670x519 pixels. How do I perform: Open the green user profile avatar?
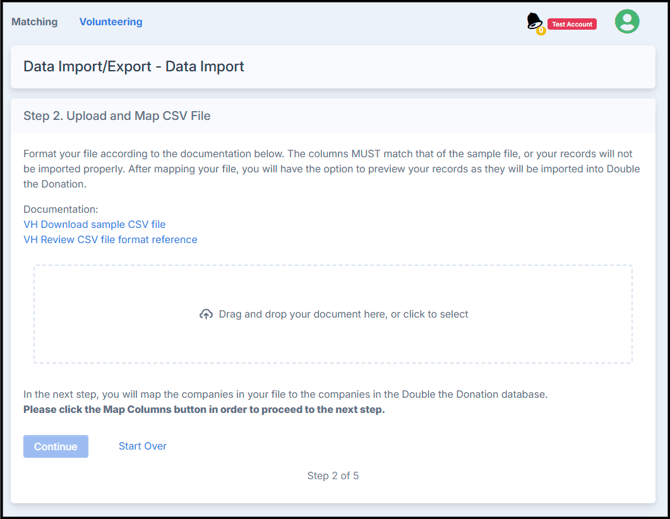click(x=627, y=21)
